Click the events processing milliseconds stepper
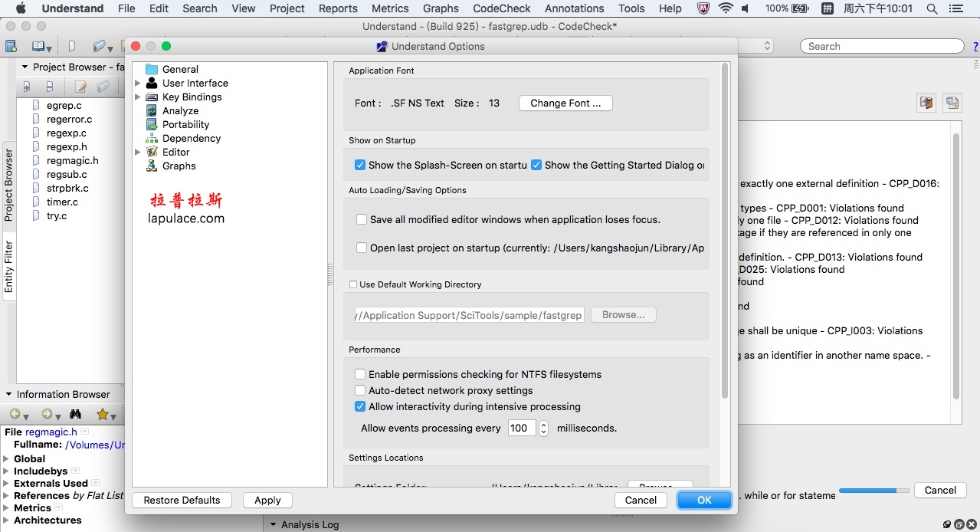 pos(543,428)
